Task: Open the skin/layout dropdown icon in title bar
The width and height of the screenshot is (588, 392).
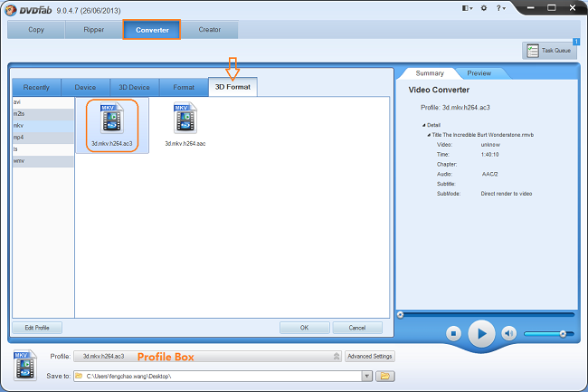Action: pos(467,8)
